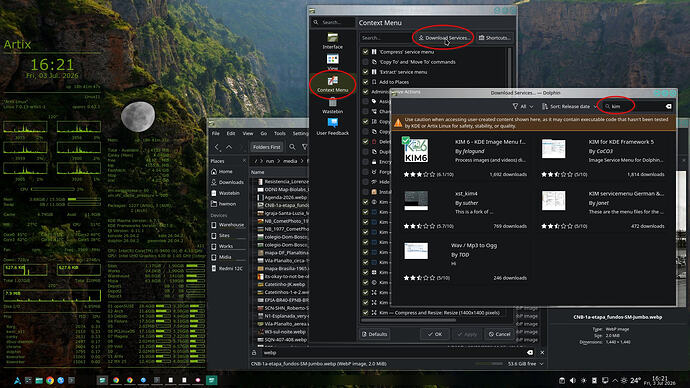Click the Download Services button

[443, 38]
